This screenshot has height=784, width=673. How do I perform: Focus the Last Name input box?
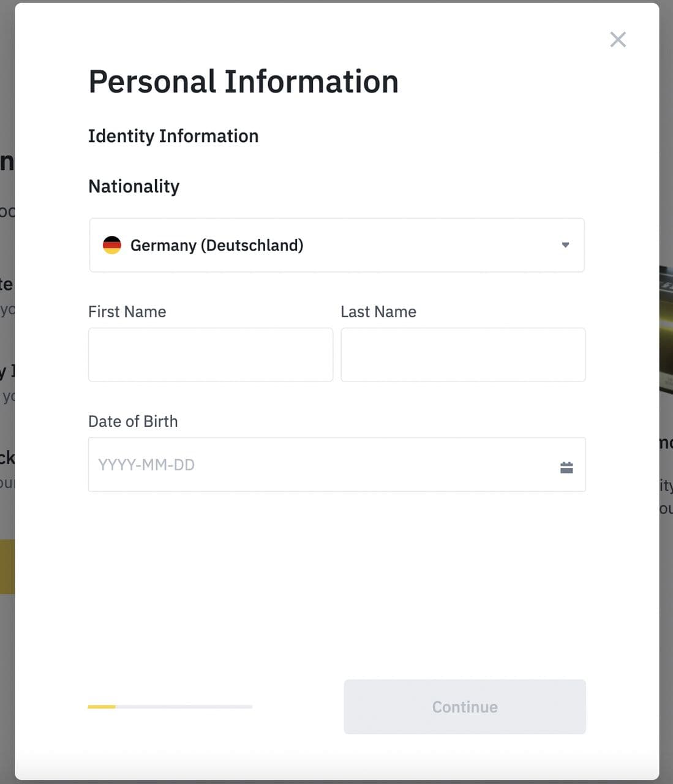[463, 355]
